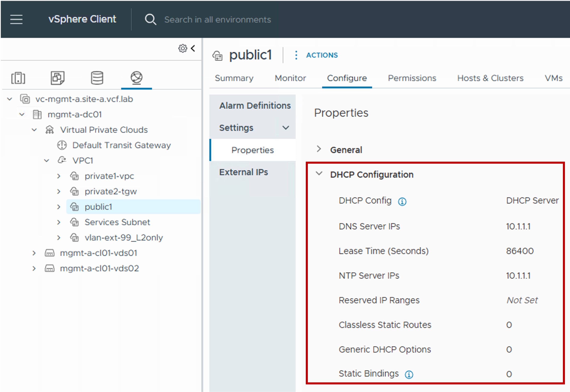The width and height of the screenshot is (570, 392).
Task: Click the mgmt-a-cl01-vds02 switch icon
Action: click(50, 268)
